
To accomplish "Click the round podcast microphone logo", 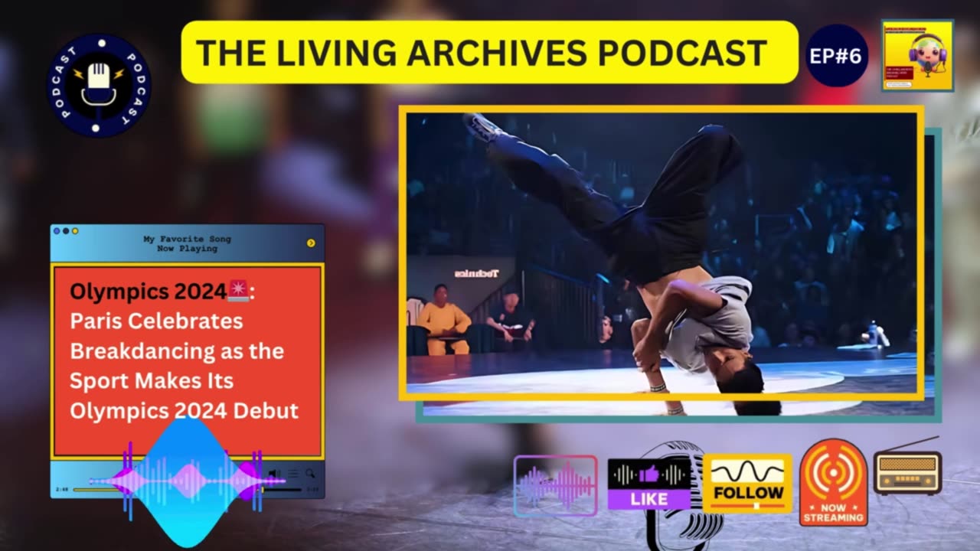I will 99,86.
